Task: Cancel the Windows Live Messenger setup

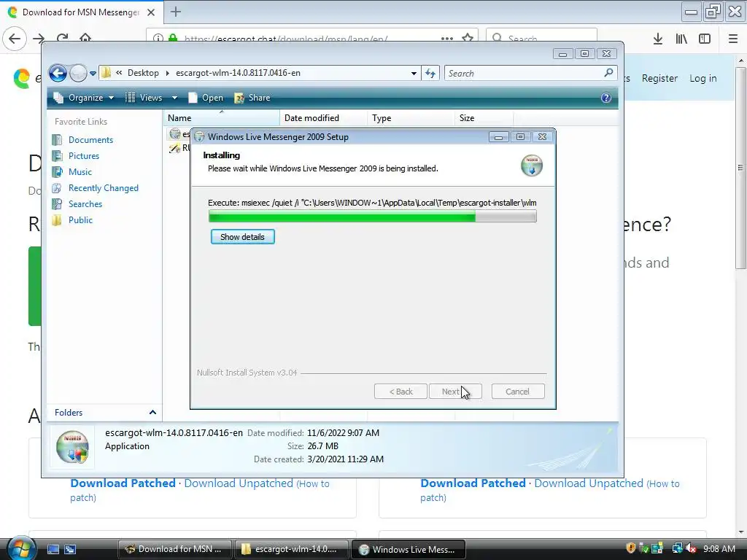Action: [517, 392]
